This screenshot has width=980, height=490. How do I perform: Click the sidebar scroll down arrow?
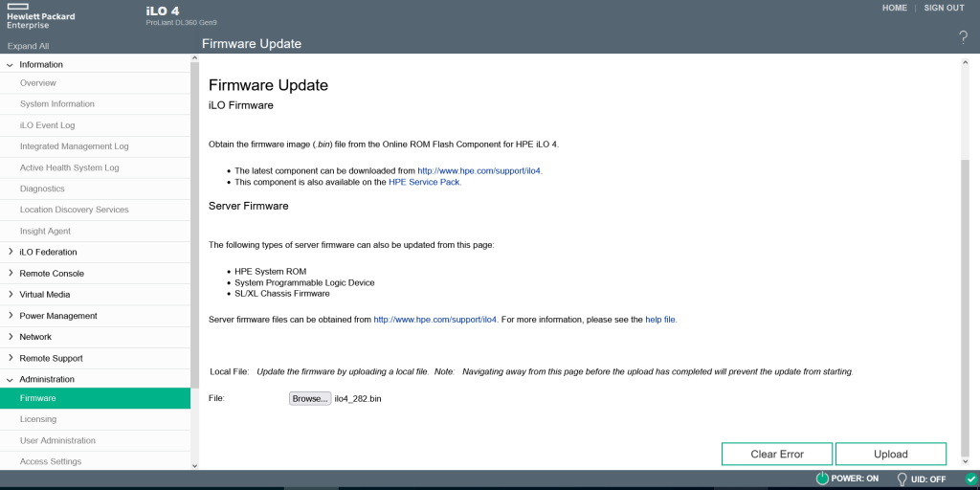coord(194,465)
